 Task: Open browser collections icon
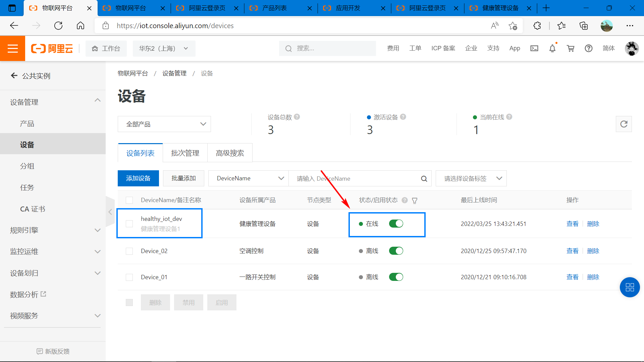pos(584,26)
